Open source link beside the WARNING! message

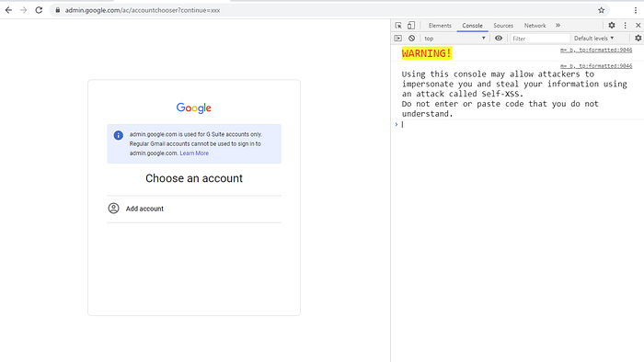click(x=596, y=50)
